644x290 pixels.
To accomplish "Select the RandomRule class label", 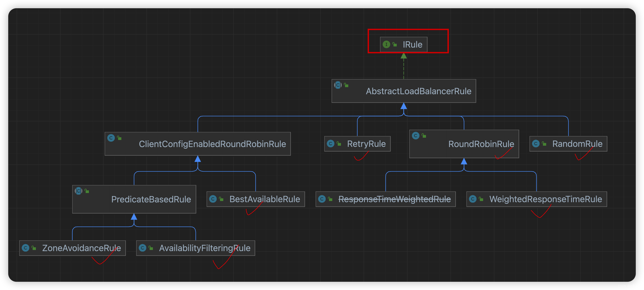I will pos(577,144).
